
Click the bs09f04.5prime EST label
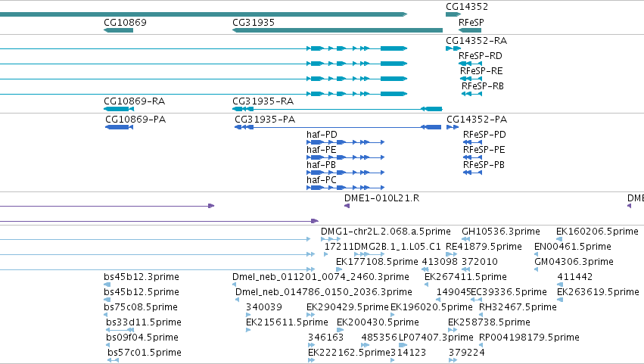pyautogui.click(x=142, y=338)
